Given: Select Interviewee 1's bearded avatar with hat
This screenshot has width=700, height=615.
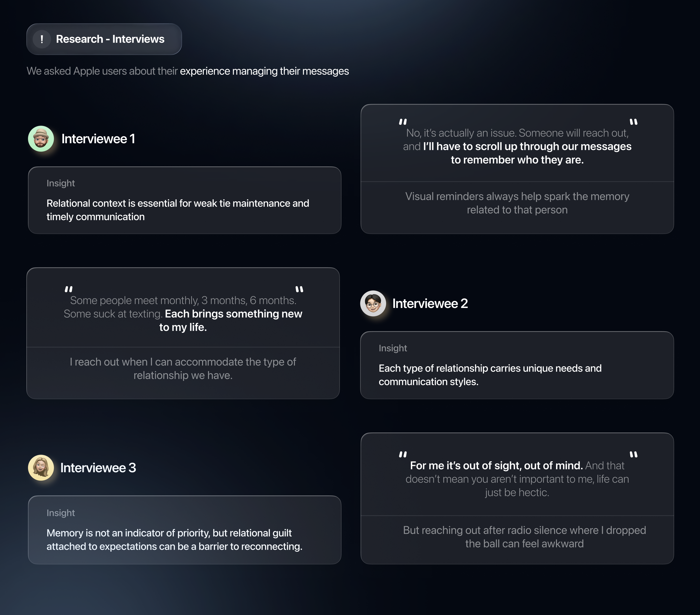Looking at the screenshot, I should [x=41, y=139].
